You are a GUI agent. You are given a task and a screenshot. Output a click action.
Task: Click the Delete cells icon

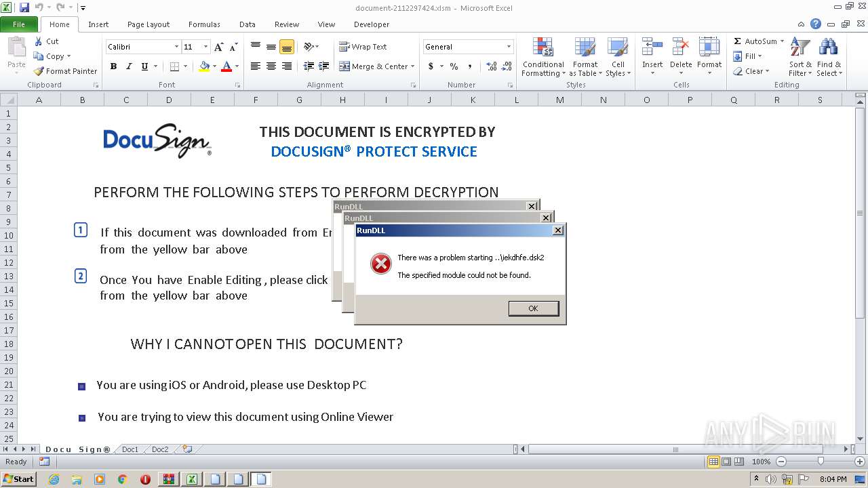pos(681,47)
